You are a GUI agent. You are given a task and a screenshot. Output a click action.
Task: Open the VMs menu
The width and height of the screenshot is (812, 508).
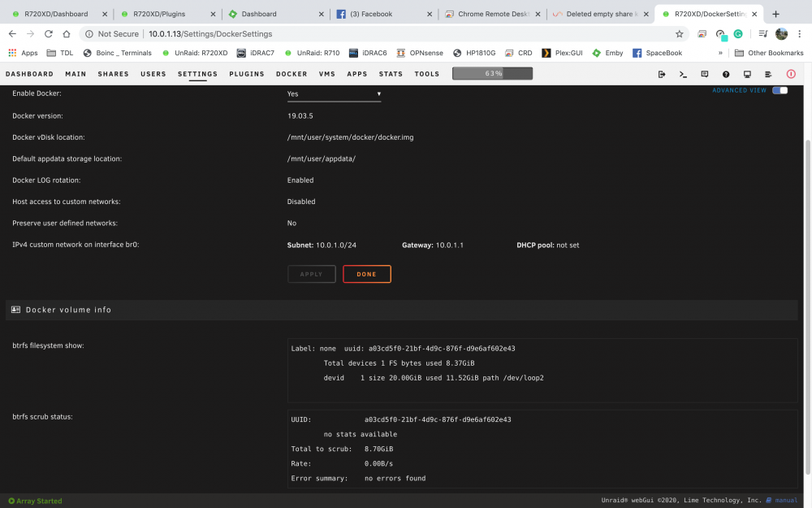click(327, 74)
